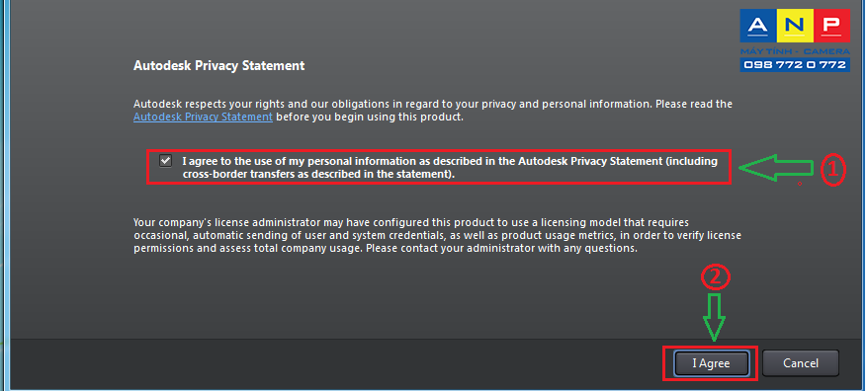Click the red circled number 2 marker
The width and height of the screenshot is (868, 391).
coord(715,278)
